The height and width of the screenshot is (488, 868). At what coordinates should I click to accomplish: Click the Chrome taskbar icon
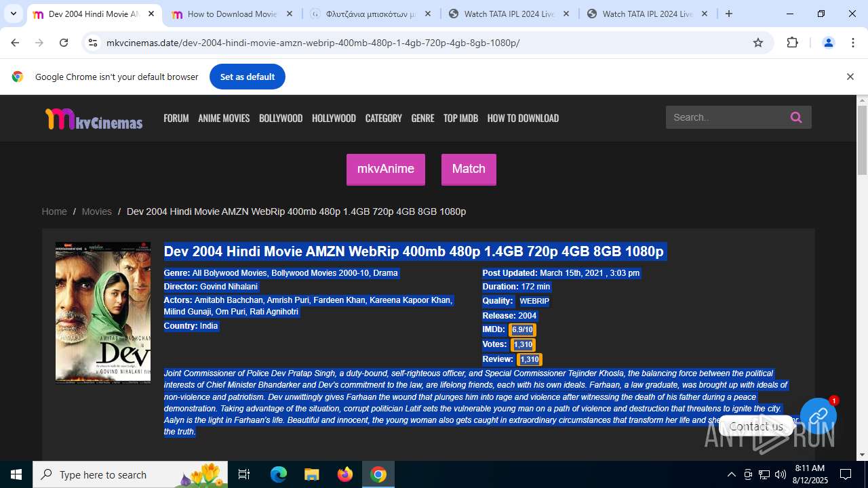click(x=378, y=474)
